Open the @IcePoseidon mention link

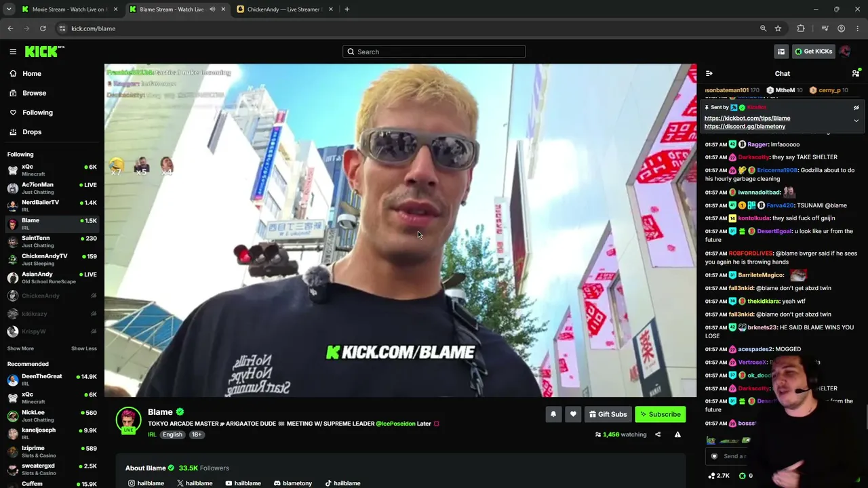pyautogui.click(x=395, y=424)
